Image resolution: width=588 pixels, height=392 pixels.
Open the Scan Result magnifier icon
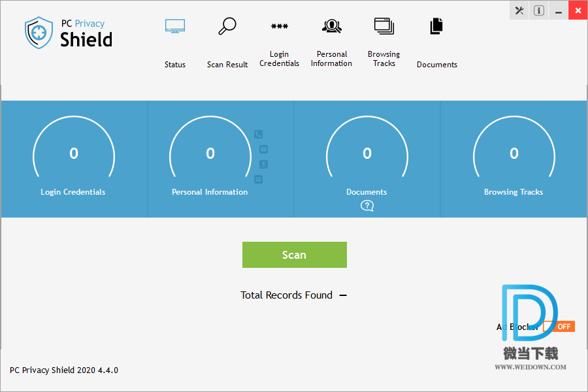click(x=227, y=26)
